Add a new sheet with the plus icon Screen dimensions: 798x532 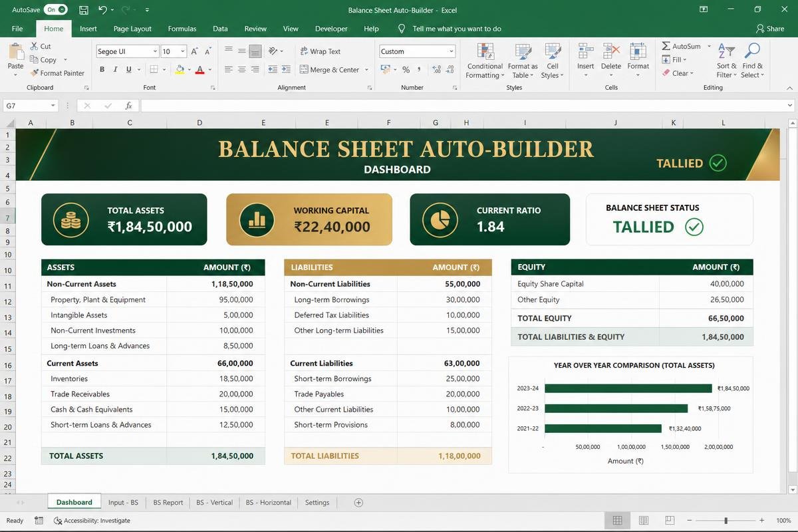(x=358, y=503)
